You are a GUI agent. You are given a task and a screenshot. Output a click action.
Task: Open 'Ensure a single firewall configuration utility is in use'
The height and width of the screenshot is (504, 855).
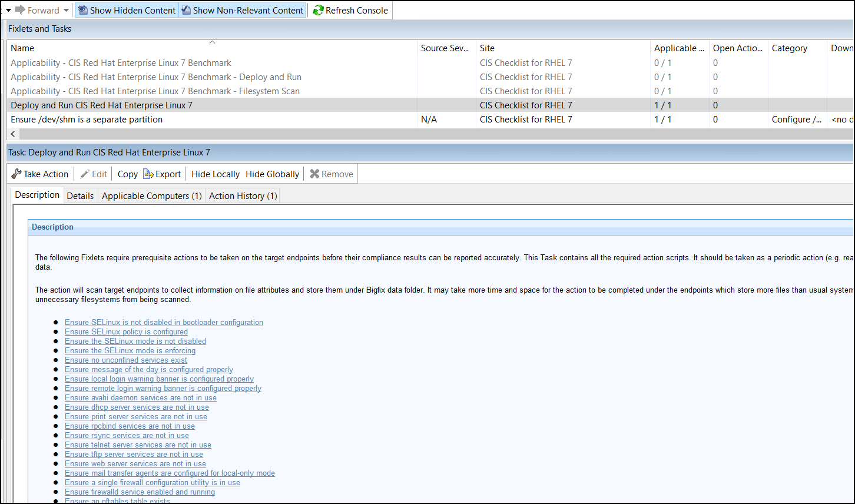(153, 482)
